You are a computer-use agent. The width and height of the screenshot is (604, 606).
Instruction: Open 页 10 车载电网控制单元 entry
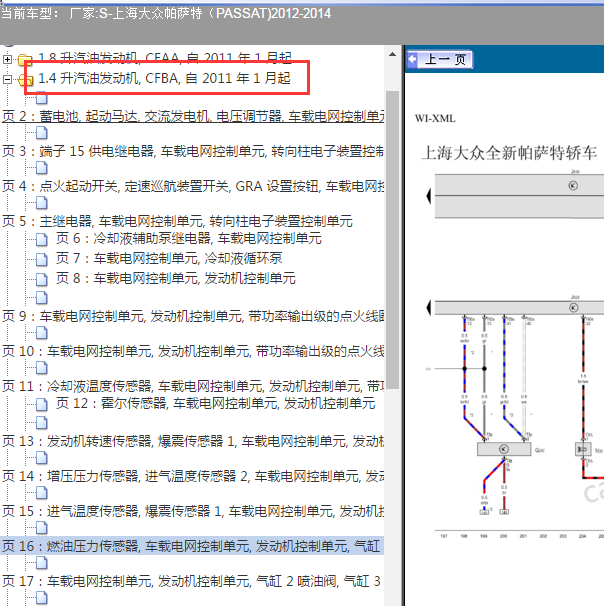pos(193,351)
